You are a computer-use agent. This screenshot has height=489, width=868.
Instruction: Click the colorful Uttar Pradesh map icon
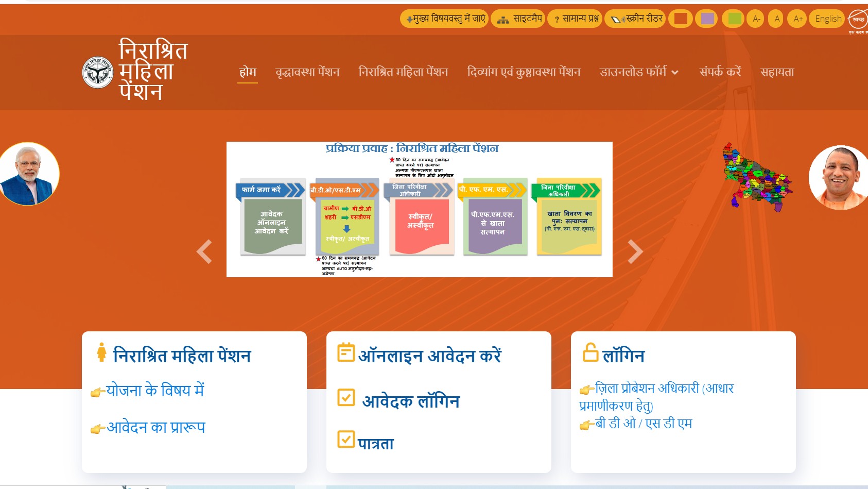click(757, 177)
